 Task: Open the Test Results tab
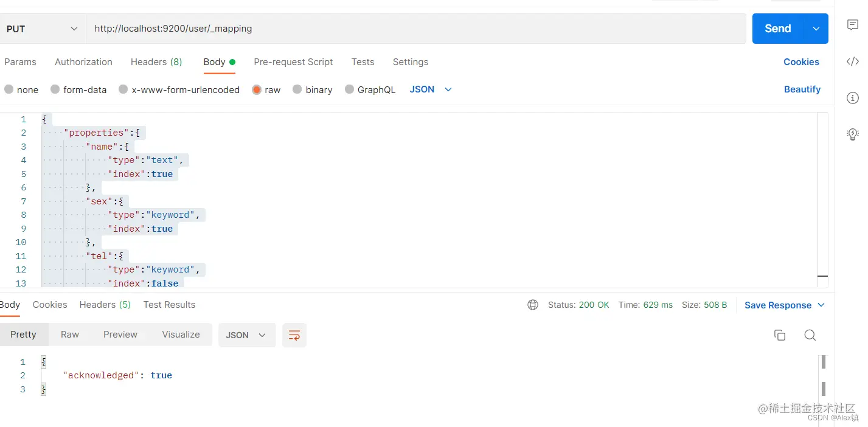pos(169,305)
